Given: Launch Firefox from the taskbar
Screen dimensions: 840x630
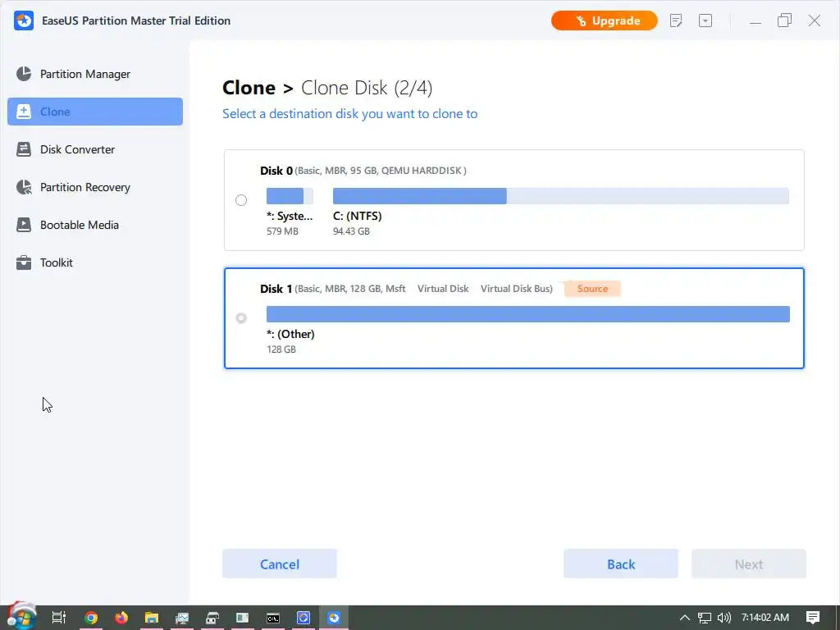Looking at the screenshot, I should point(121,618).
